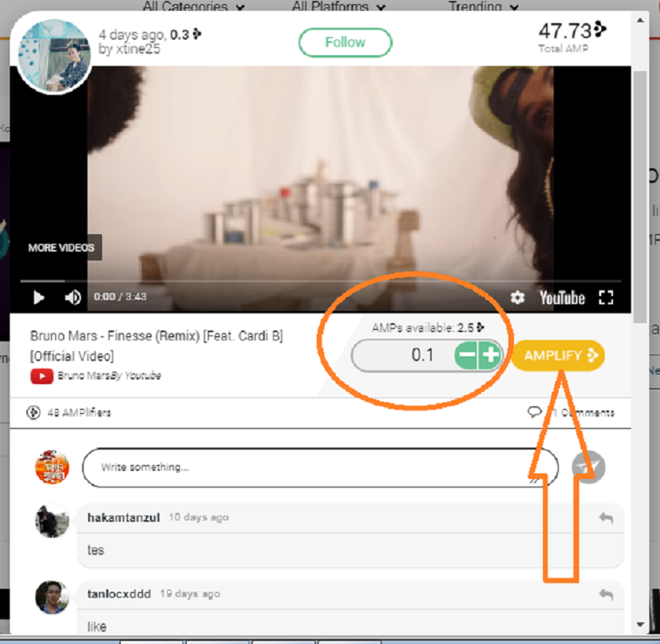Show MORE VIDEOS overlay
Image resolution: width=660 pixels, height=644 pixels.
point(61,247)
